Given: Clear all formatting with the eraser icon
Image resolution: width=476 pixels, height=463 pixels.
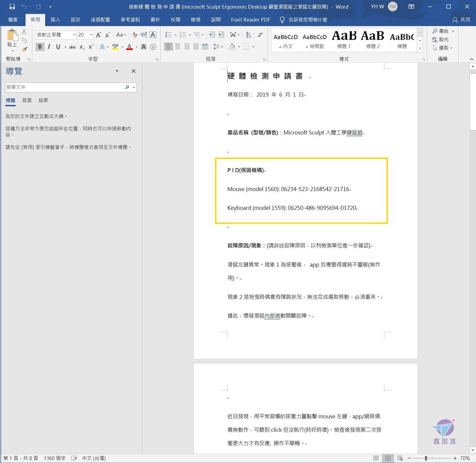Looking at the screenshot, I should click(134, 35).
